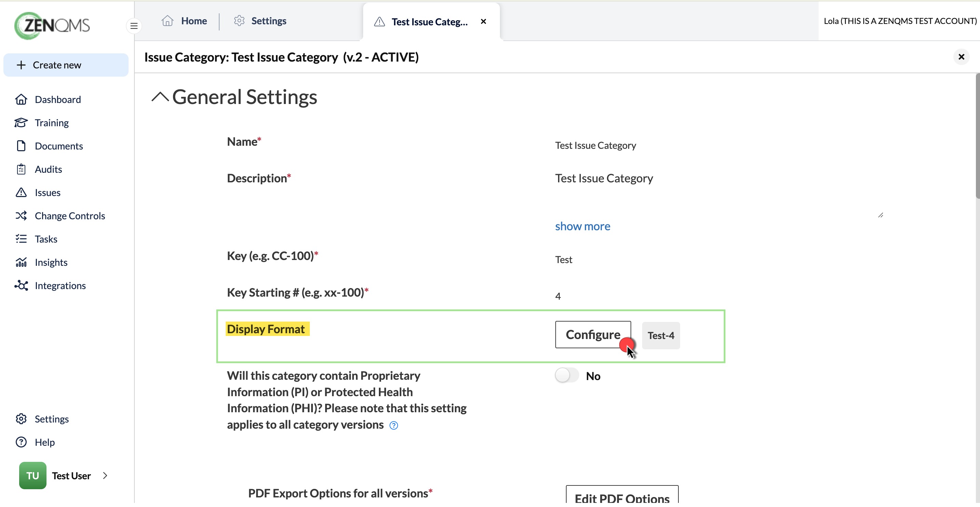The height and width of the screenshot is (507, 980).
Task: Open the Training graduation cap icon
Action: pyautogui.click(x=21, y=123)
